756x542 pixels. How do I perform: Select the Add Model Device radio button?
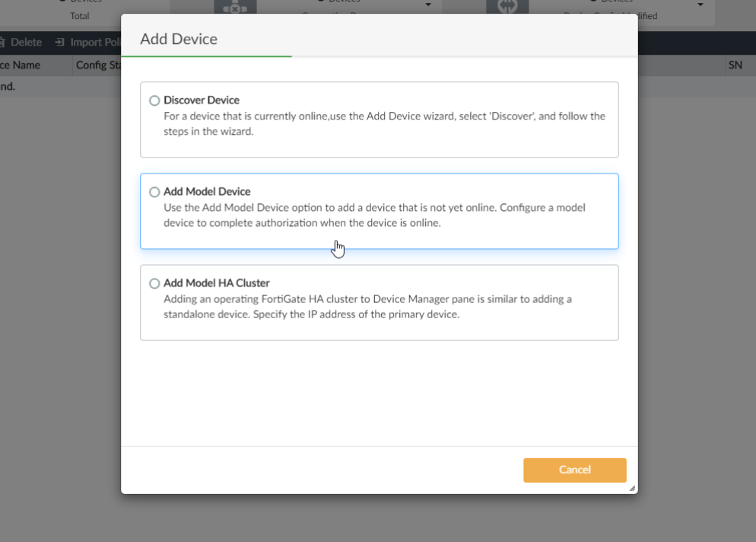point(154,191)
